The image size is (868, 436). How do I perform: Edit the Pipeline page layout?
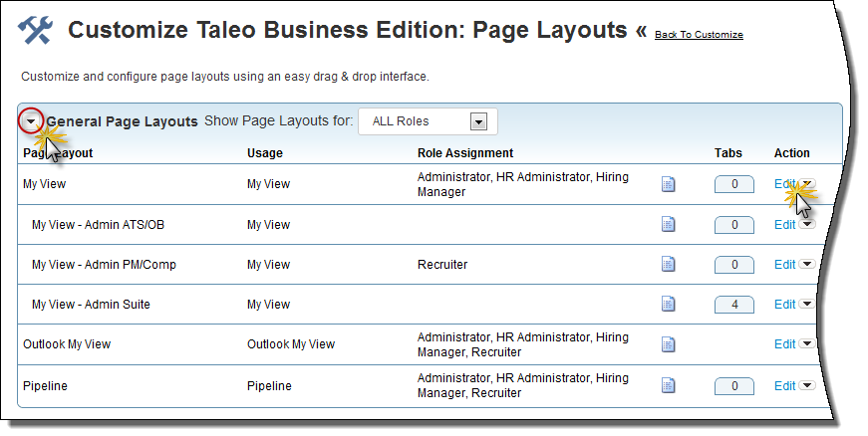[784, 386]
